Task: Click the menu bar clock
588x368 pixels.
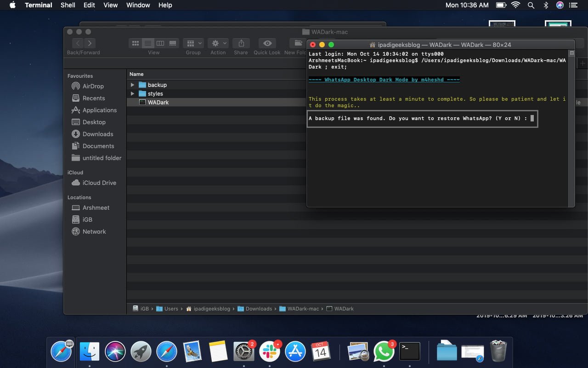Action: 467,5
